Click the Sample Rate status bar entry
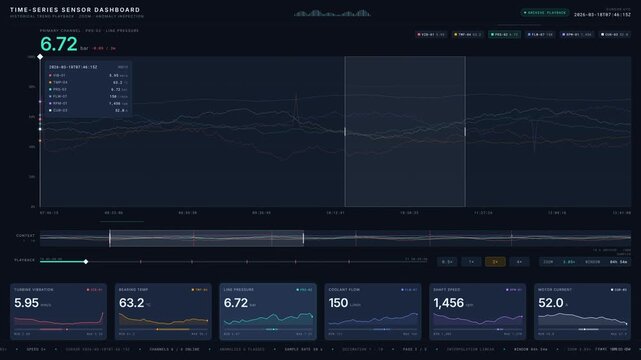The height and width of the screenshot is (360, 641). 303,349
